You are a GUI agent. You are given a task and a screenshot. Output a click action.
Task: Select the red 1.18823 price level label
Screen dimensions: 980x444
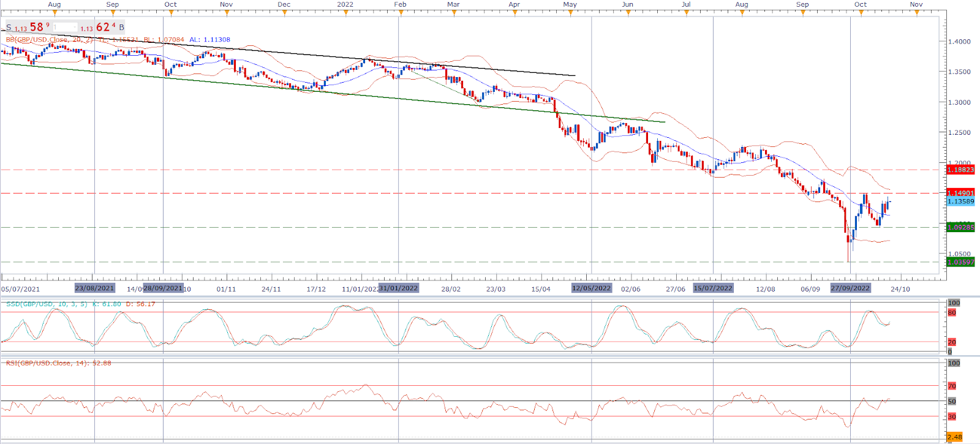pyautogui.click(x=960, y=170)
